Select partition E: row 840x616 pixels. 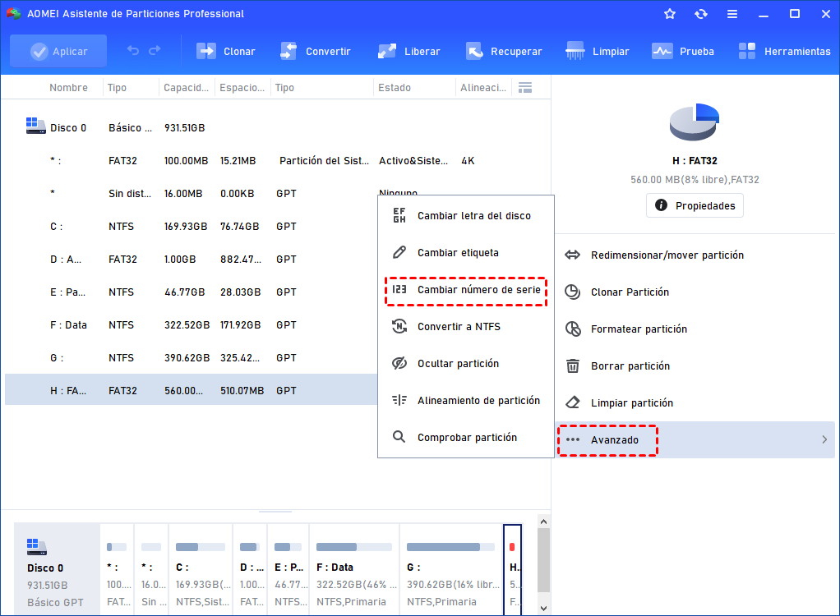click(192, 292)
